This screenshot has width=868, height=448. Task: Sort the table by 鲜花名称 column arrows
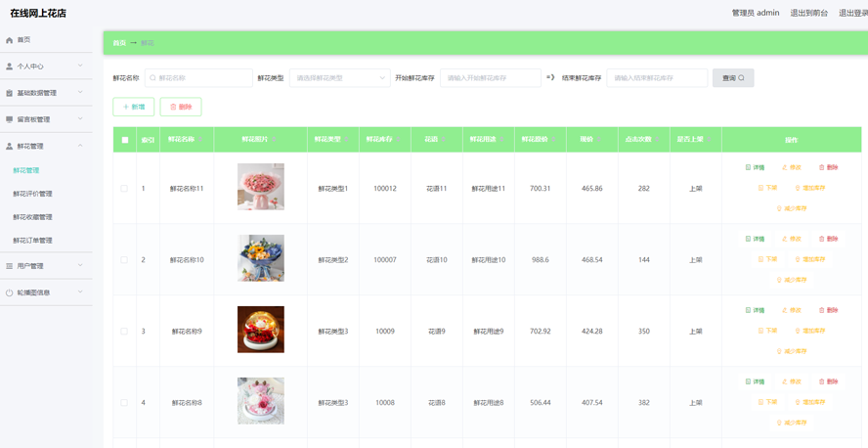(200, 140)
